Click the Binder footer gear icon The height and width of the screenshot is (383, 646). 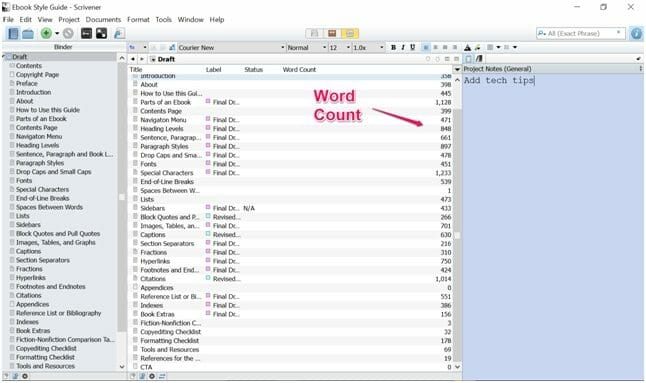(25, 376)
